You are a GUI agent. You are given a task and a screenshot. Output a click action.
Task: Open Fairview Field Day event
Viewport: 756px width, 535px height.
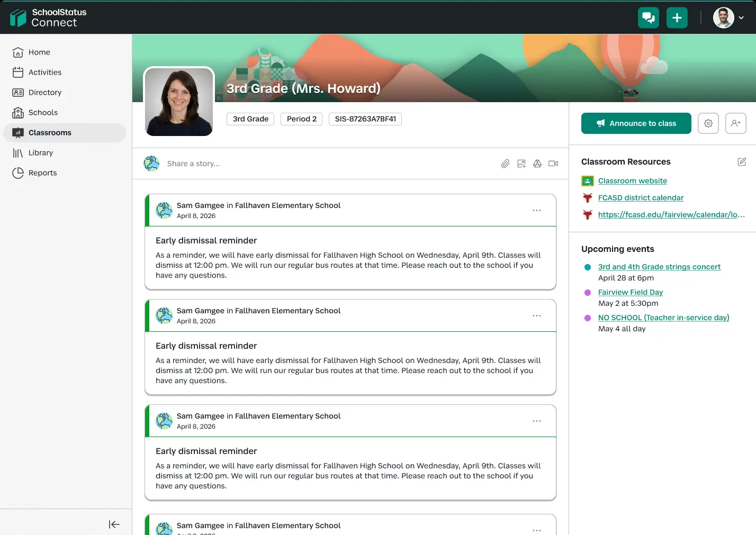click(631, 293)
